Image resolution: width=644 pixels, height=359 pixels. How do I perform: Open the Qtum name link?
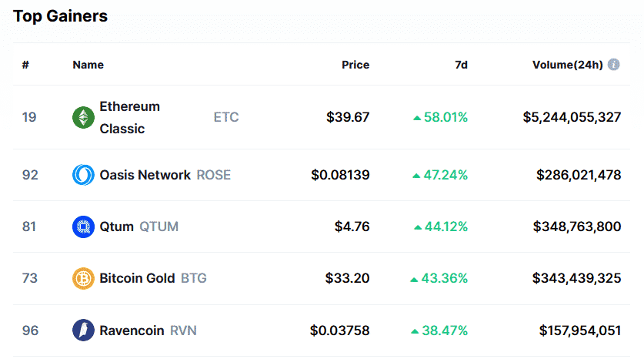pos(116,226)
